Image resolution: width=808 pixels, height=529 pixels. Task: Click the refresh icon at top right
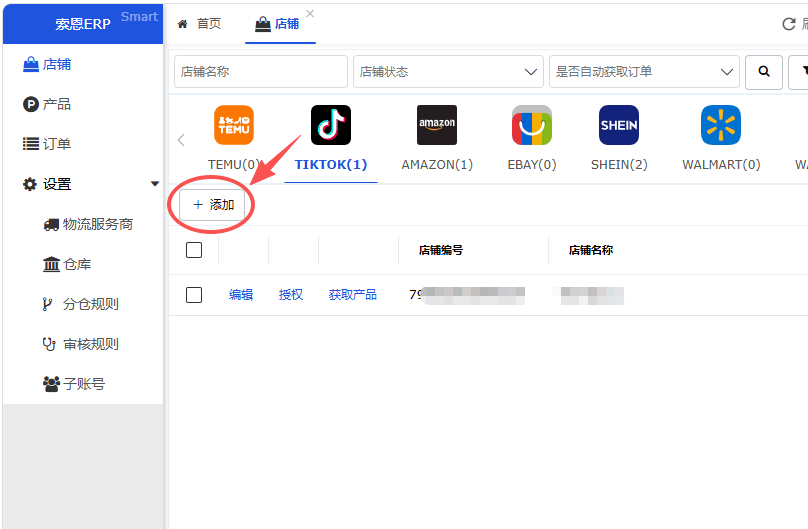789,24
